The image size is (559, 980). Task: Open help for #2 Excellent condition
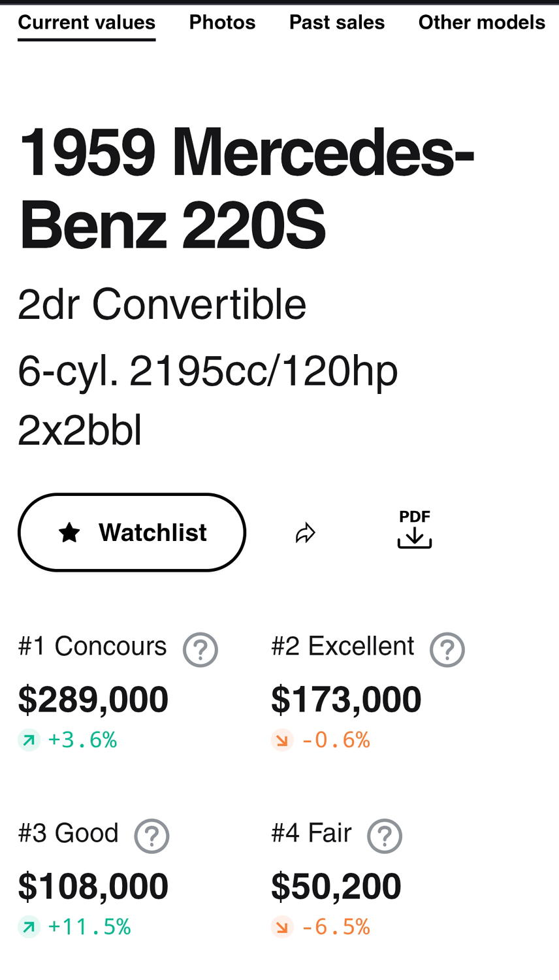(x=447, y=649)
